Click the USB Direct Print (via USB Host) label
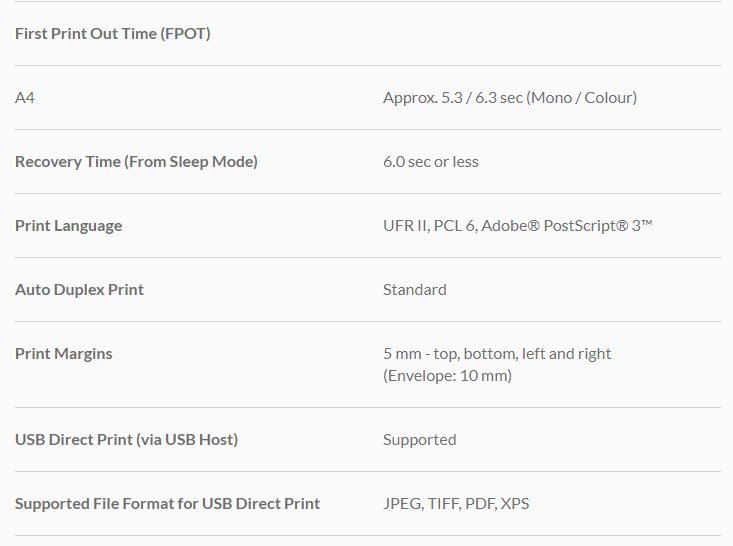The image size is (733, 546). pyautogui.click(x=126, y=440)
